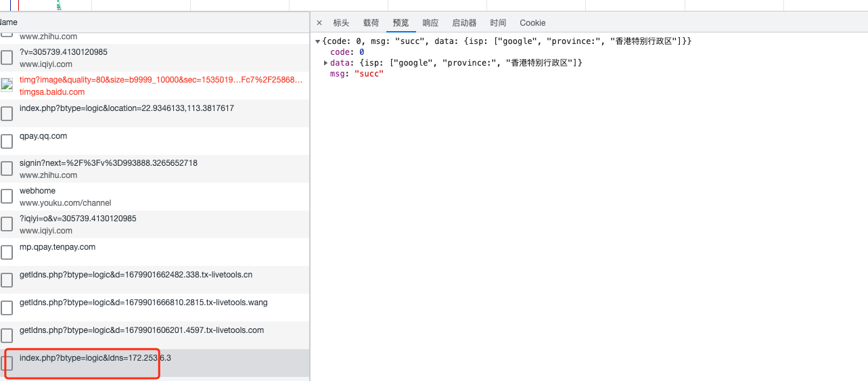This screenshot has height=381, width=868.
Task: Select the index.php ldns=172.253.6.3 request
Action: tap(95, 358)
